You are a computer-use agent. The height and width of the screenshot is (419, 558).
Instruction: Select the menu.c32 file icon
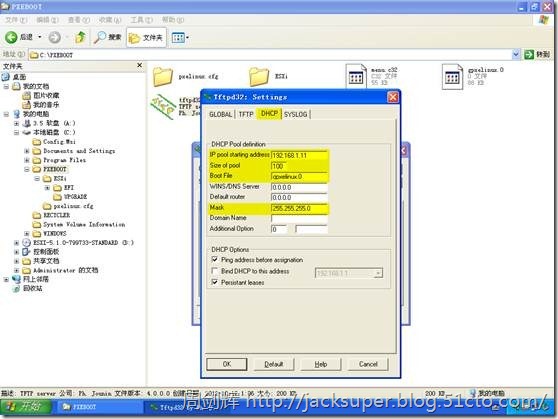[x=356, y=76]
